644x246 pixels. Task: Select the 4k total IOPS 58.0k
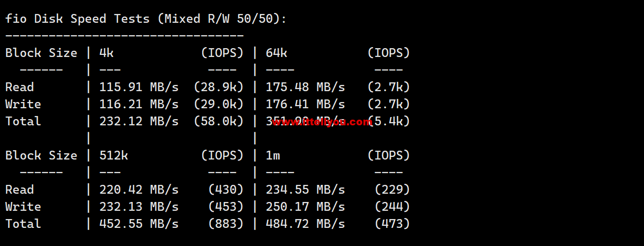pos(219,121)
